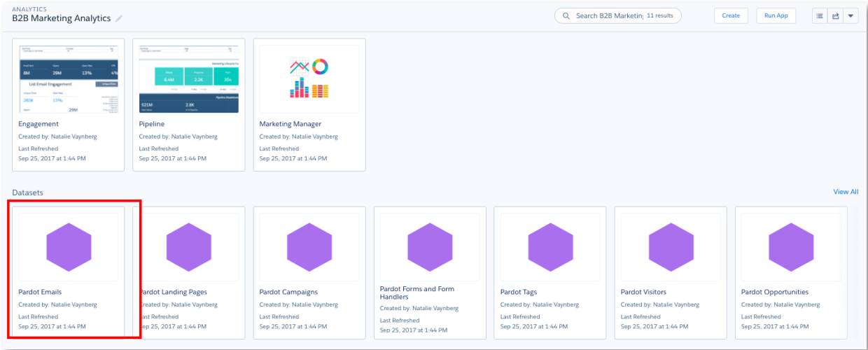
Task: Click refresh date under Pardot Campaigns
Action: tap(293, 326)
